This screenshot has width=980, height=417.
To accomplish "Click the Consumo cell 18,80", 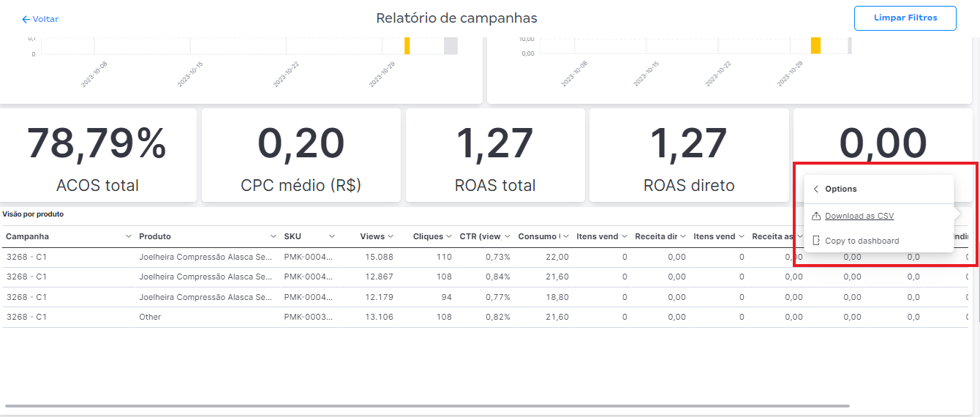I will tap(557, 297).
